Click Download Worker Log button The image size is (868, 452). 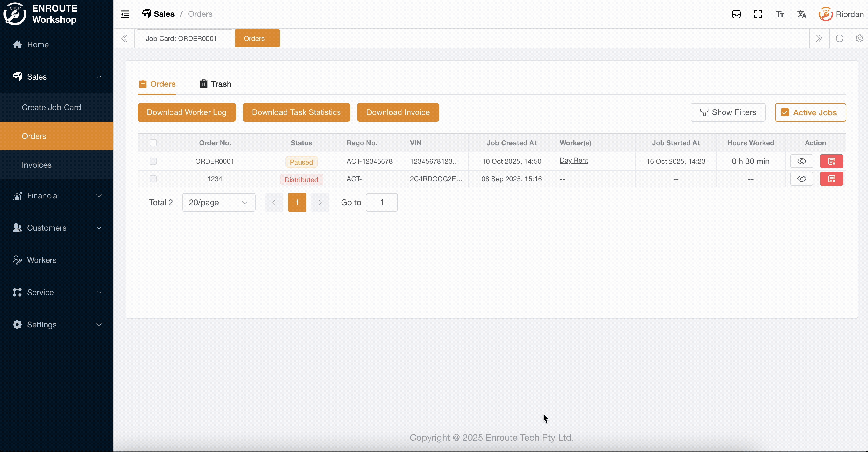186,112
